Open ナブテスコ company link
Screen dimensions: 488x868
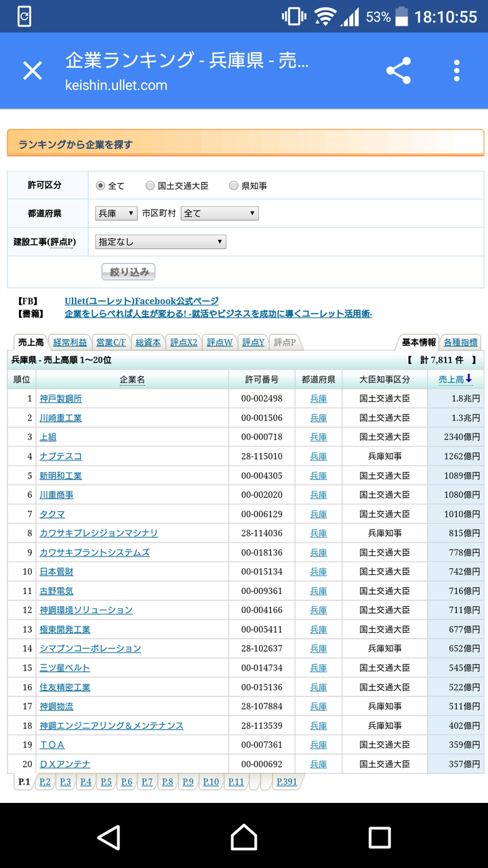61,456
